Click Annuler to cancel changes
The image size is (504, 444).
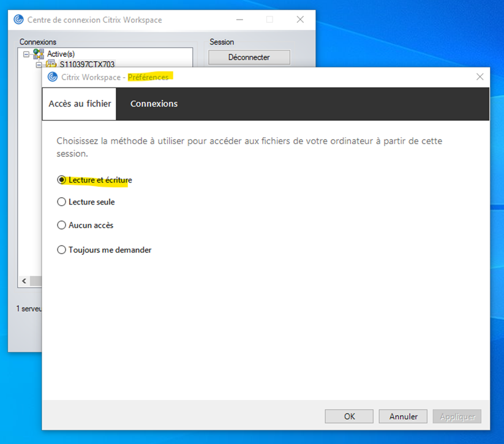tap(403, 416)
